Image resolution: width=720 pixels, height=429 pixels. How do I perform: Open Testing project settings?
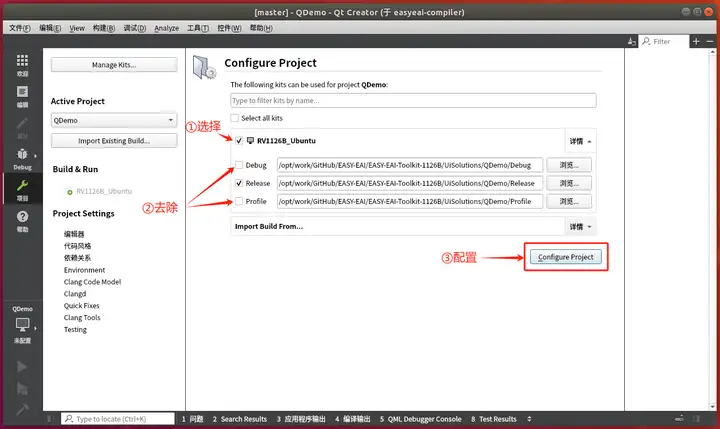point(75,329)
